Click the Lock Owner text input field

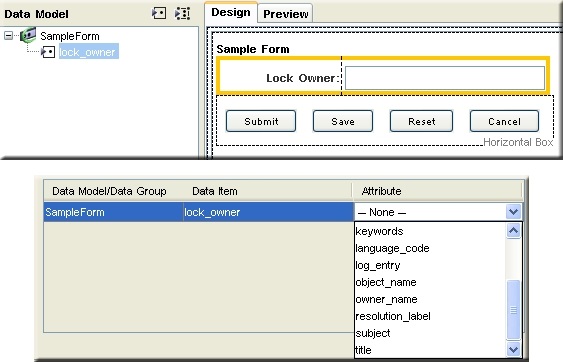click(x=445, y=78)
